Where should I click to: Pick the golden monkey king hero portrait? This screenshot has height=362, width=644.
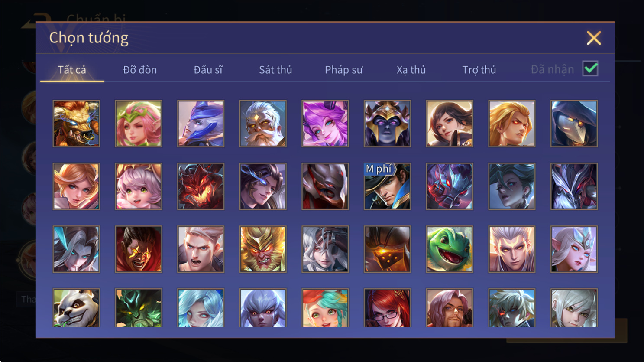click(263, 249)
